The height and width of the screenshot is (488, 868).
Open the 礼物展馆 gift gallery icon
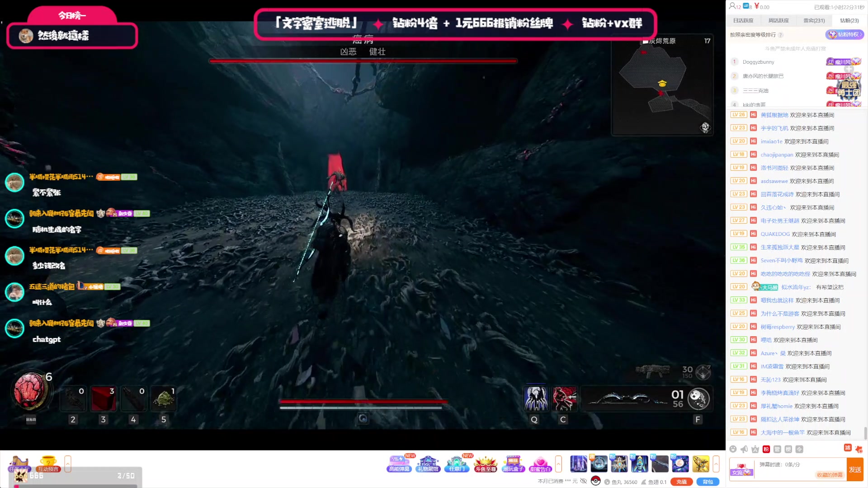(x=428, y=464)
